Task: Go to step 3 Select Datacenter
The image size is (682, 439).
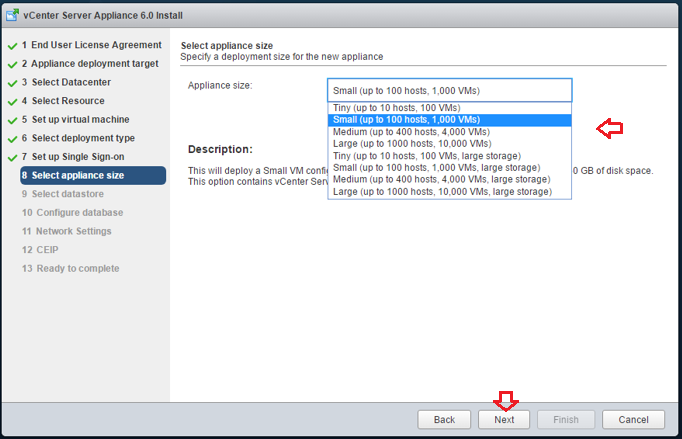Action: 66,82
